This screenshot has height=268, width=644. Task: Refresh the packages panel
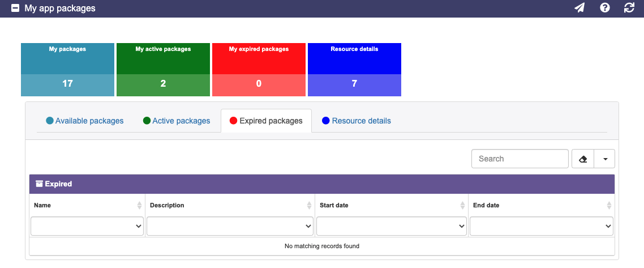click(629, 8)
